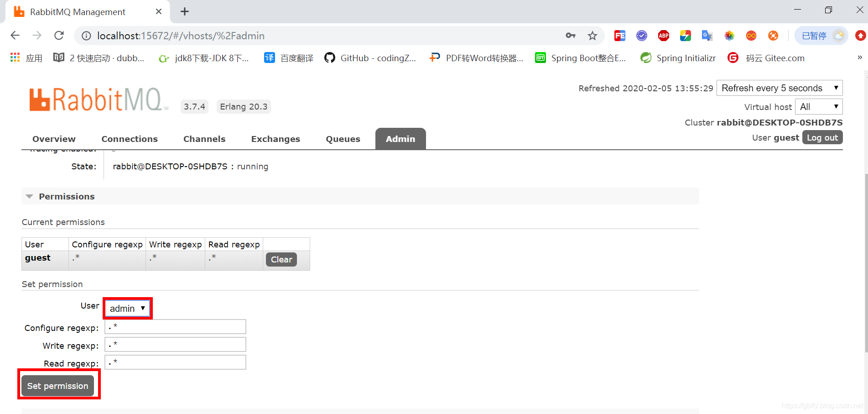Click the Read regexp column header
This screenshot has width=868, height=414.
coord(234,244)
